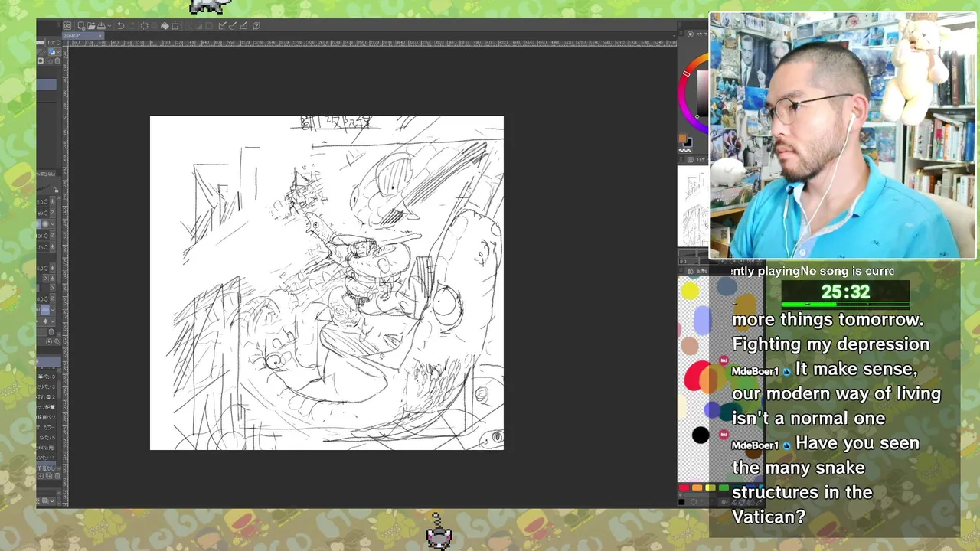
Task: Toggle Snap to Ruler
Action: pyautogui.click(x=223, y=26)
